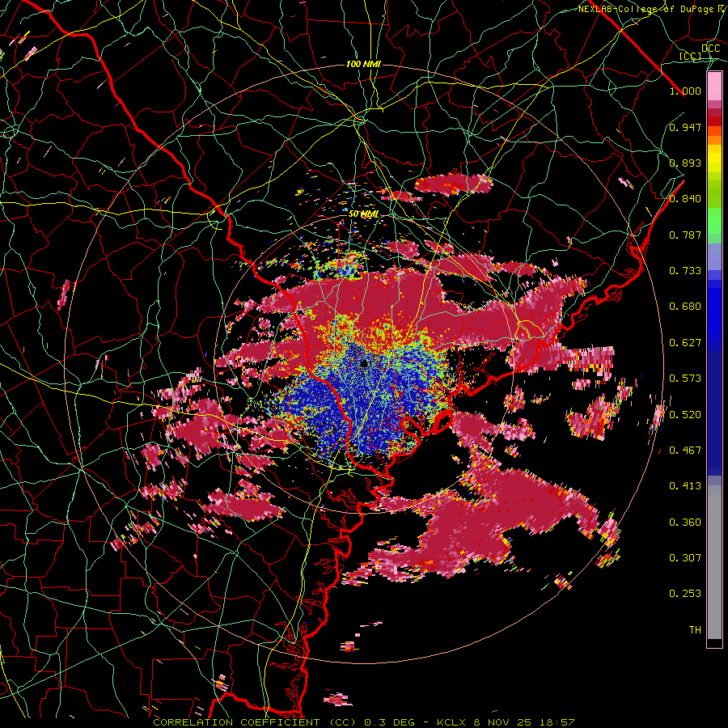The width and height of the screenshot is (728, 728).
Task: Click the "8 NOV 25" date in caption
Action: click(x=502, y=722)
